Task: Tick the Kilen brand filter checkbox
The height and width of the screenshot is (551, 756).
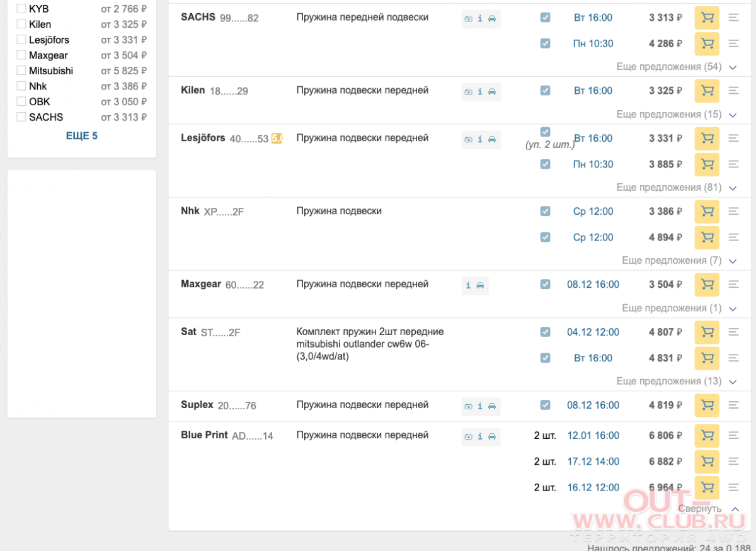Action: click(21, 24)
